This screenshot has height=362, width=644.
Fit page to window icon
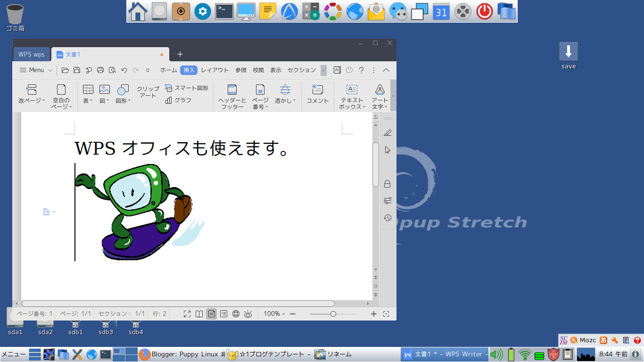pyautogui.click(x=386, y=314)
